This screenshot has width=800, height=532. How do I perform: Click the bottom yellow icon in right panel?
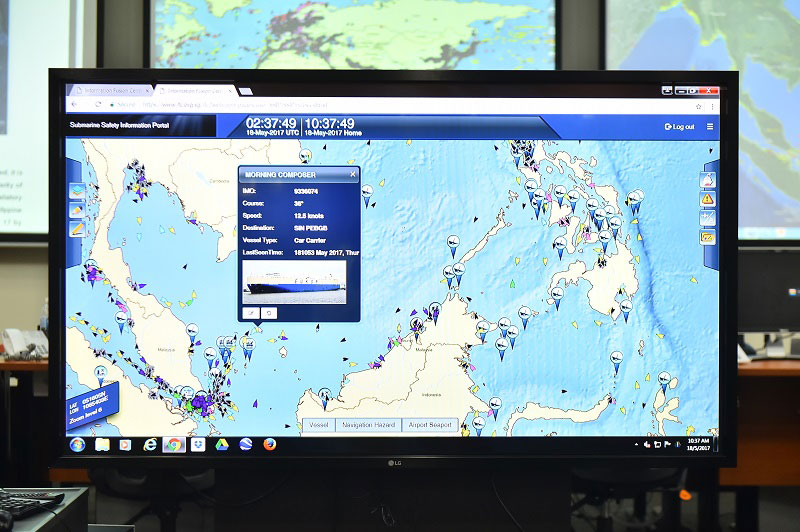708,237
